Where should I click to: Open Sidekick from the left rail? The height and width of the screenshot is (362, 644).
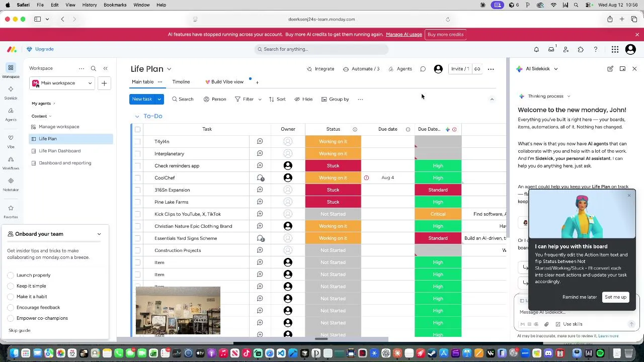point(11,92)
